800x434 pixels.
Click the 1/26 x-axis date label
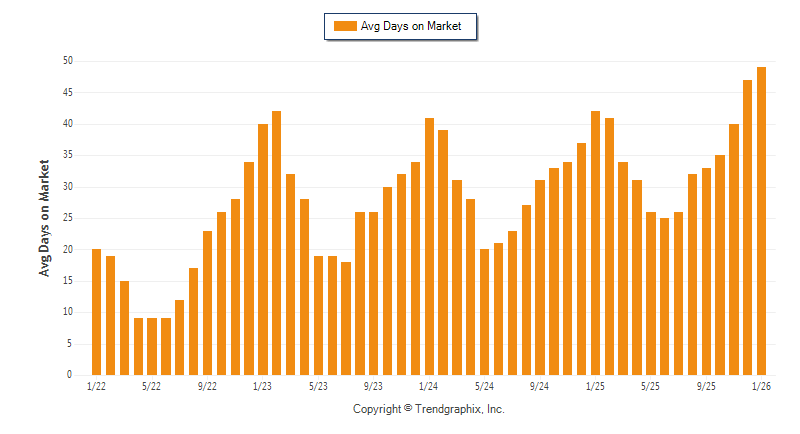pyautogui.click(x=761, y=386)
